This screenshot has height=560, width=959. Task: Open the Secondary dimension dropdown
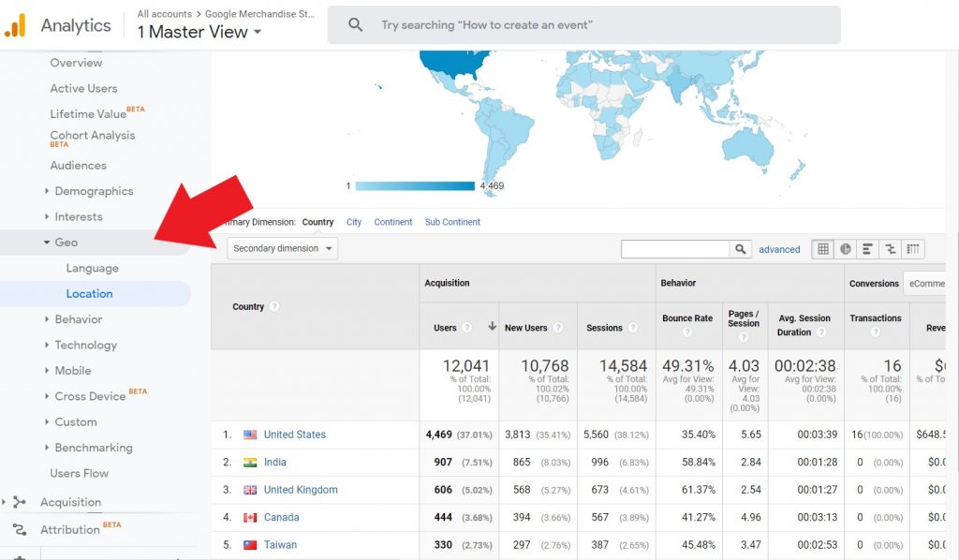point(282,248)
